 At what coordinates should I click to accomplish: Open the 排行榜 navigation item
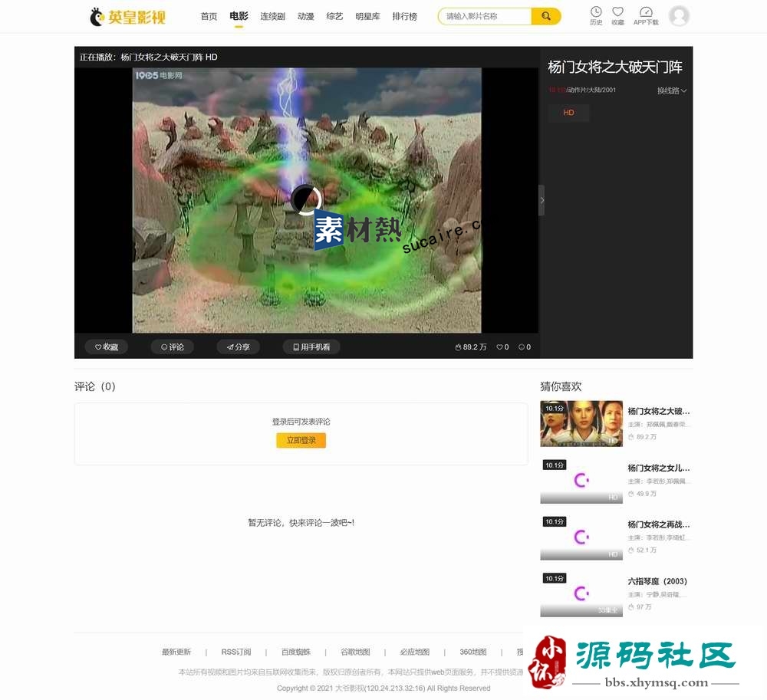coord(404,17)
